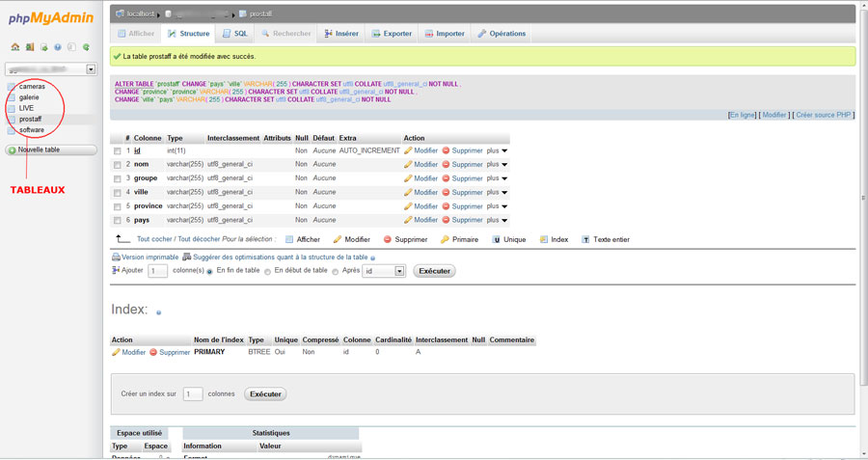Click the cameras table icon
This screenshot has width=868, height=460.
(x=11, y=87)
